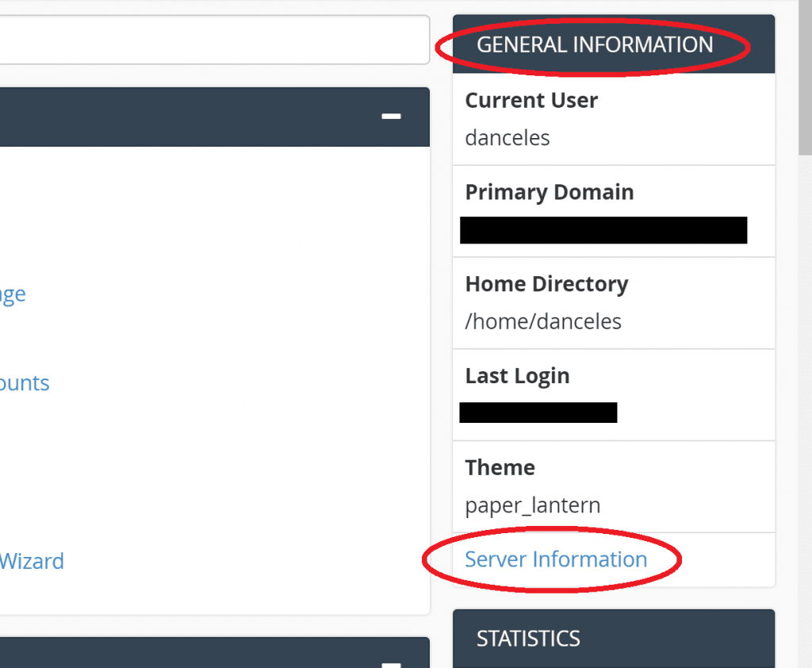Collapse the top panel using its minus icon
The height and width of the screenshot is (668, 812).
click(x=391, y=116)
